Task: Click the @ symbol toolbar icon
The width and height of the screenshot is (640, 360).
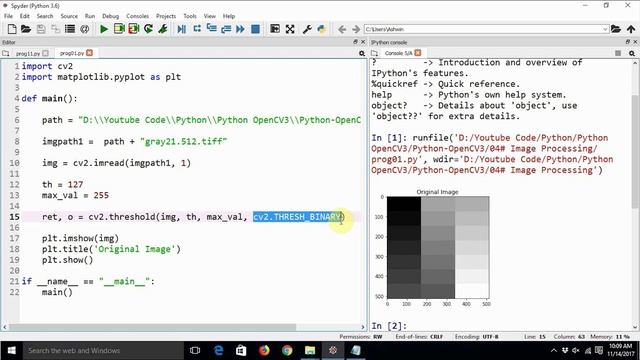Action: (84, 29)
